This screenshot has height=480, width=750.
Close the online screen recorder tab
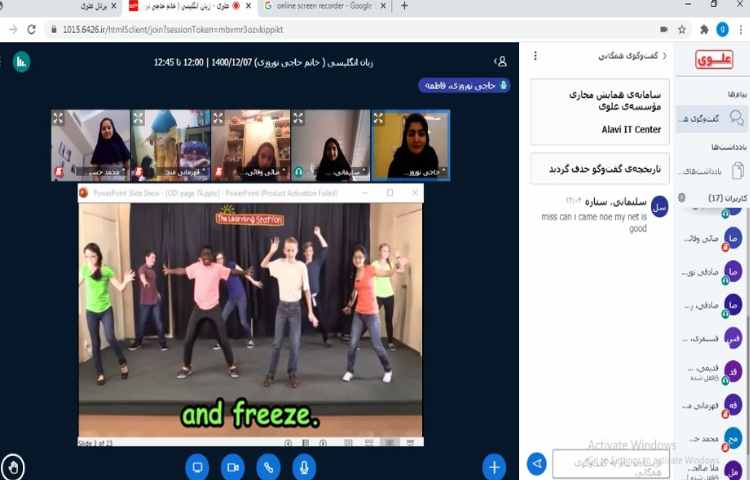click(383, 6)
